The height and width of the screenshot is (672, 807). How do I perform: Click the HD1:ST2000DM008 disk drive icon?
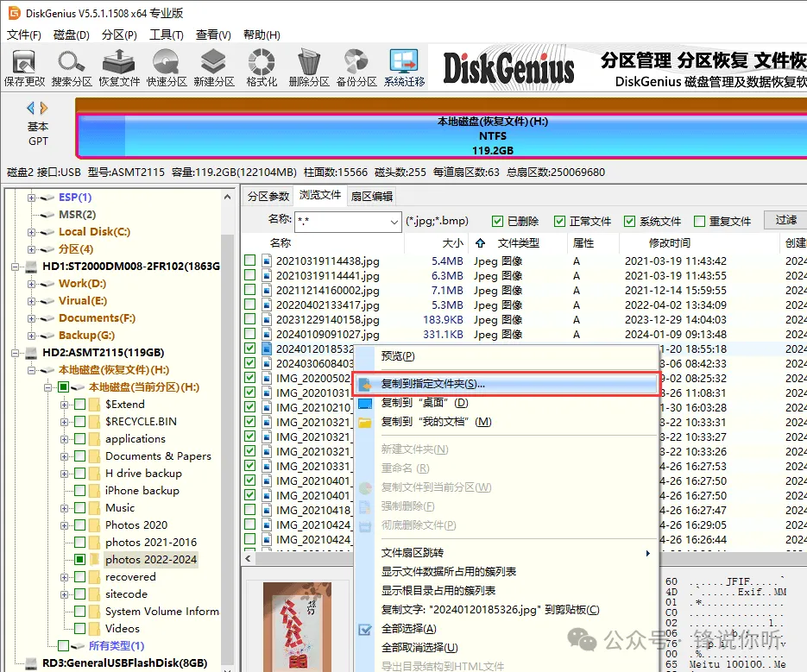(x=31, y=267)
